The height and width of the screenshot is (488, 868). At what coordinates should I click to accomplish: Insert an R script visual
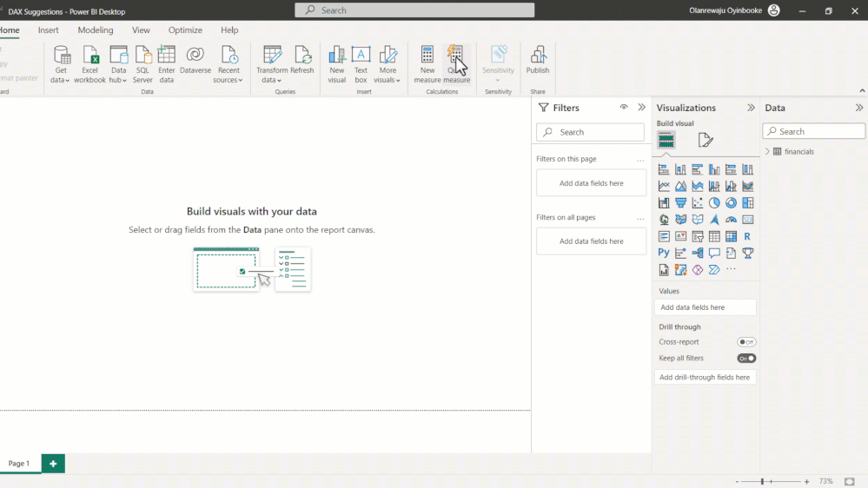pos(748,236)
